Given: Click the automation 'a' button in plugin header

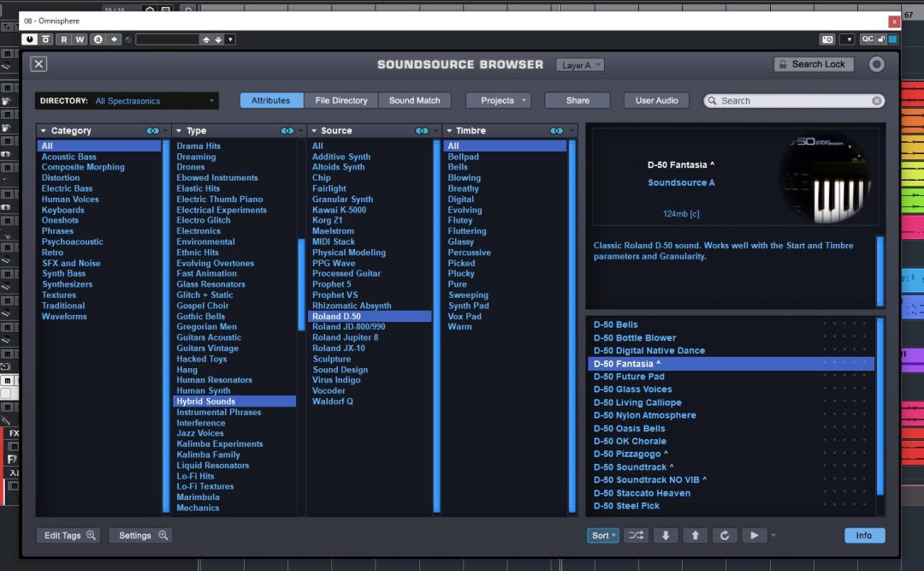Looking at the screenshot, I should tap(98, 39).
